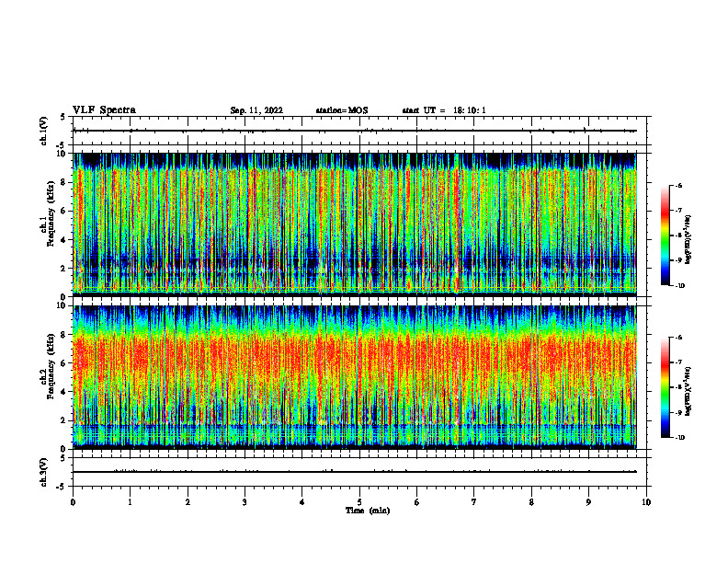728x563 pixels.
Task: Click the ch.3 voltage waveform trace
Action: [x=355, y=472]
